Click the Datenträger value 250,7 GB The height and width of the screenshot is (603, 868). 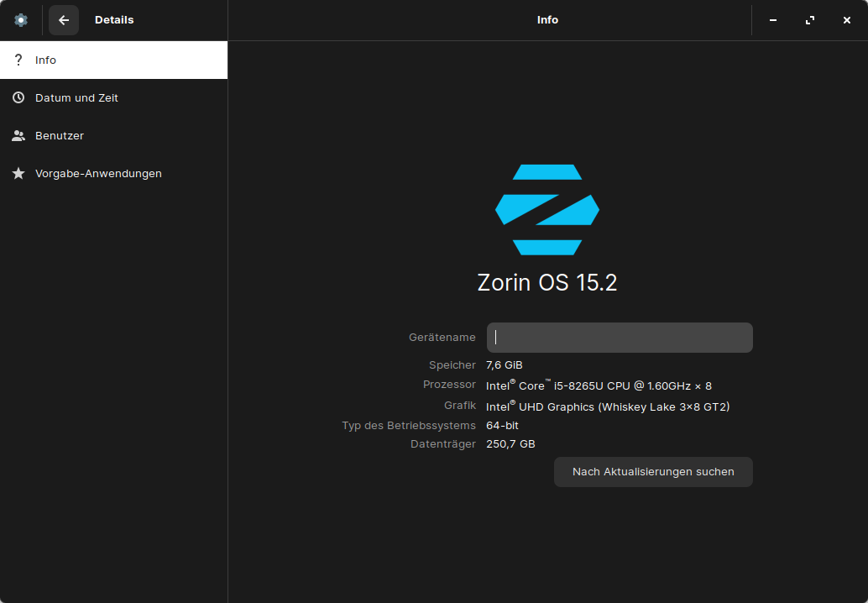tap(510, 444)
